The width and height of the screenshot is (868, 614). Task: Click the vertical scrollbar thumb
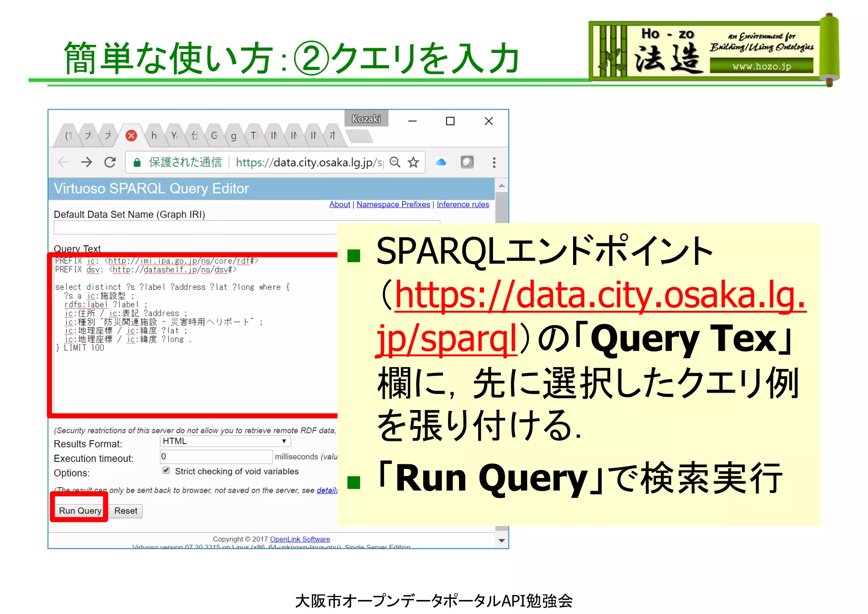pos(502,208)
